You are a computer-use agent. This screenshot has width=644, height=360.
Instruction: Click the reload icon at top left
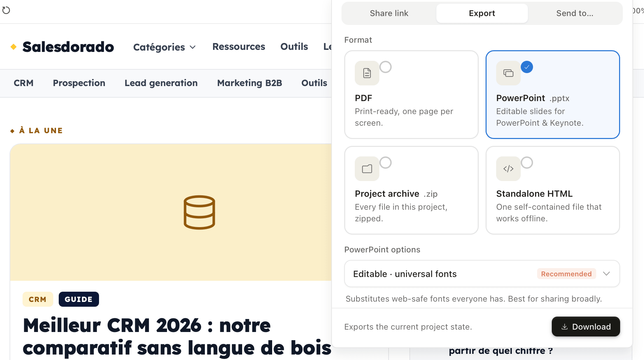[6, 10]
